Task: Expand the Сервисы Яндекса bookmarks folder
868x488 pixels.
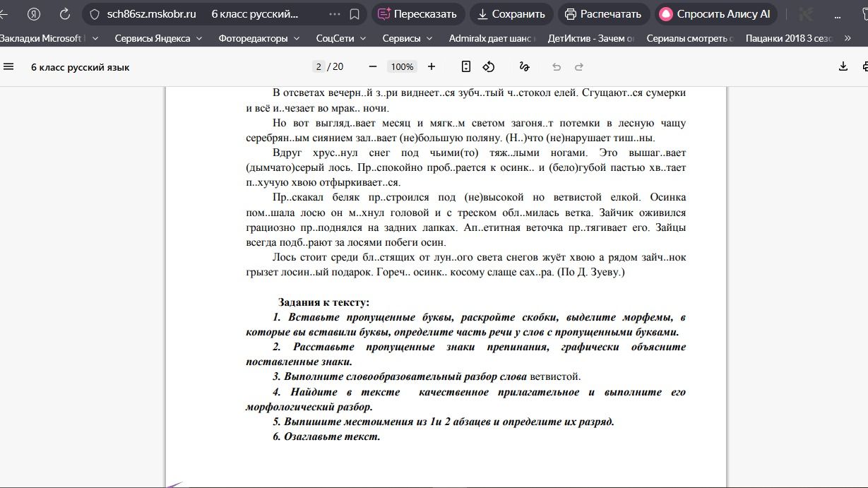Action: 159,38
